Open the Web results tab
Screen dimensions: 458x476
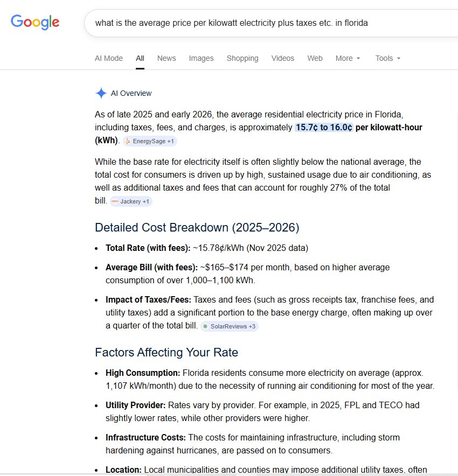(315, 58)
